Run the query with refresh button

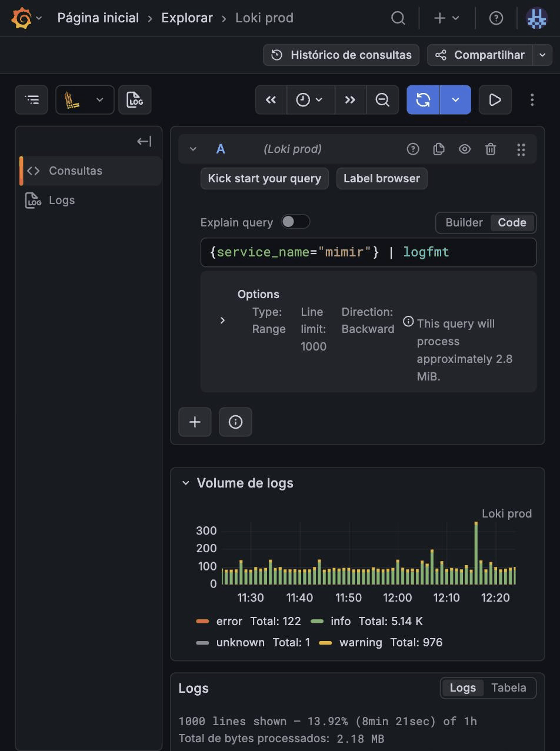click(x=423, y=100)
